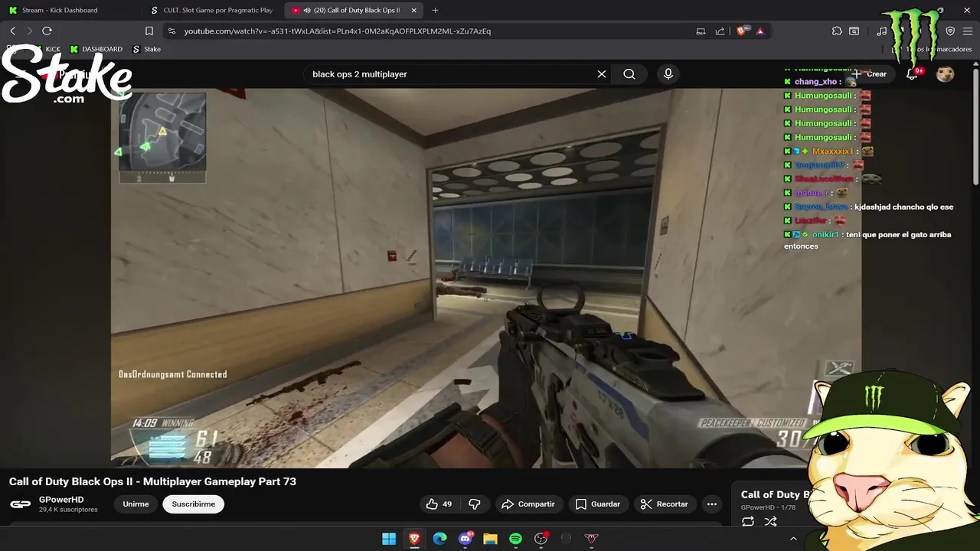Screen dimensions: 980x551
Task: Click the 29,4 K suscriptores text
Action: (x=68, y=510)
